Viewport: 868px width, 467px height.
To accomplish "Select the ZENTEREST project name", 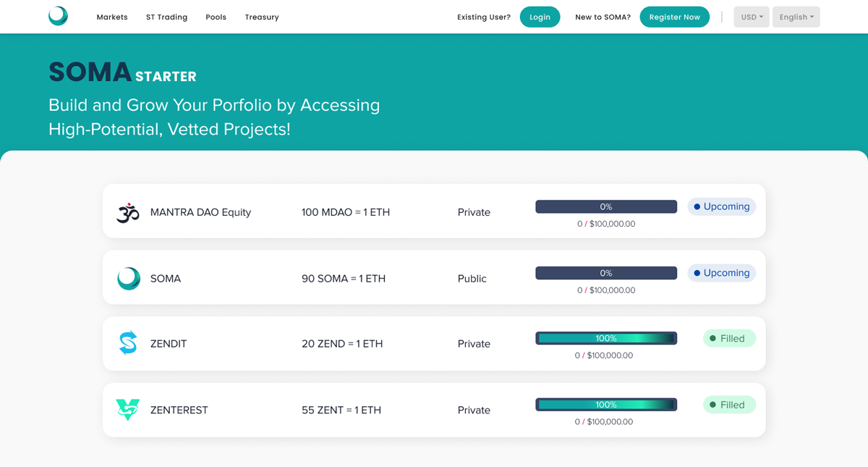I will coord(179,410).
